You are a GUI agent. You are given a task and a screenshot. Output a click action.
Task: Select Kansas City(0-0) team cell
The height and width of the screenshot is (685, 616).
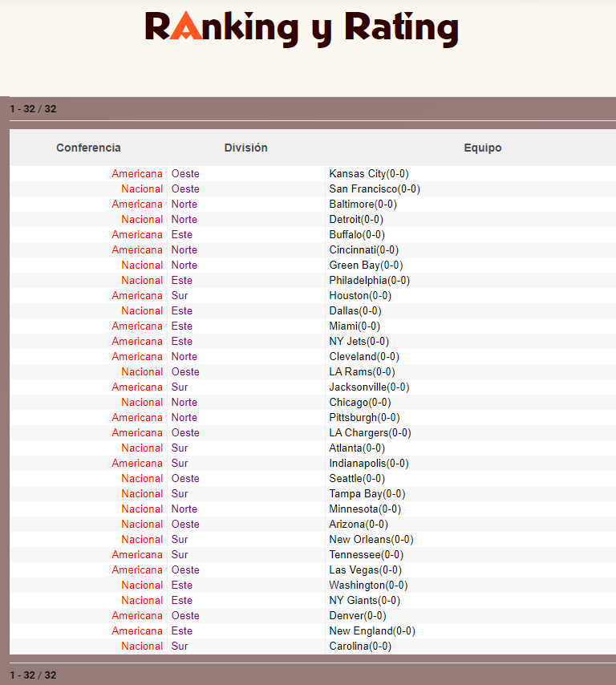[x=369, y=173]
